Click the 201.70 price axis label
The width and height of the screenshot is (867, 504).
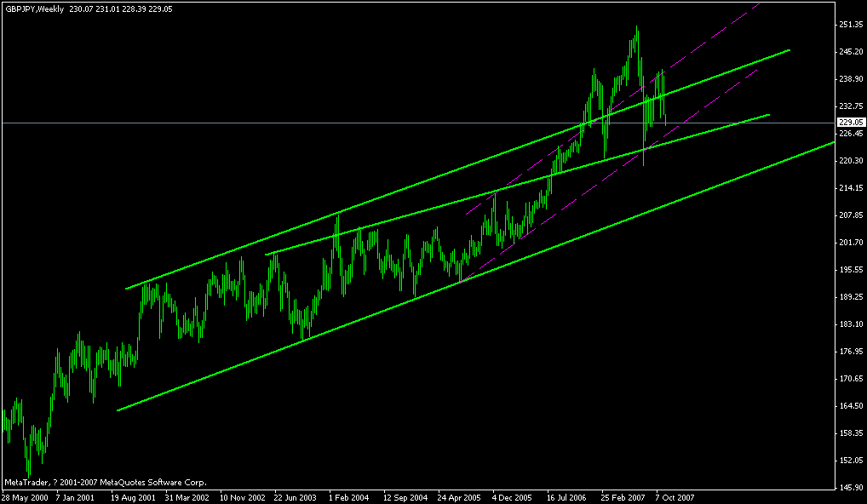pos(851,243)
